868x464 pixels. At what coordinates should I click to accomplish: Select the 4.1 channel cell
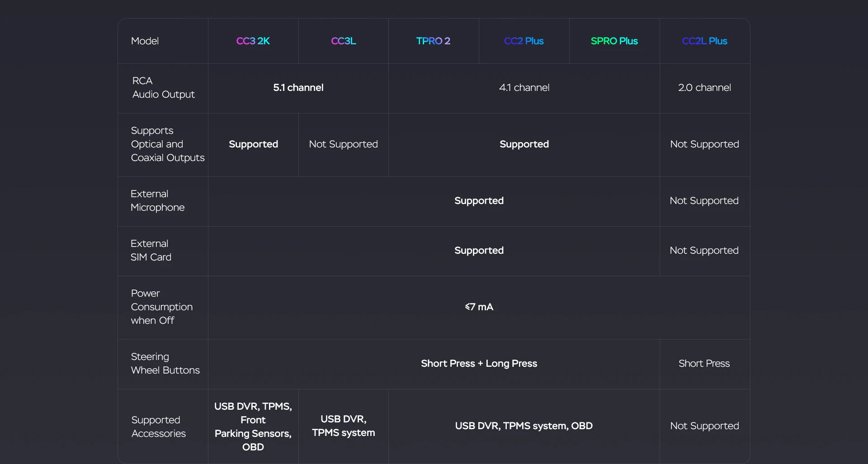click(524, 88)
